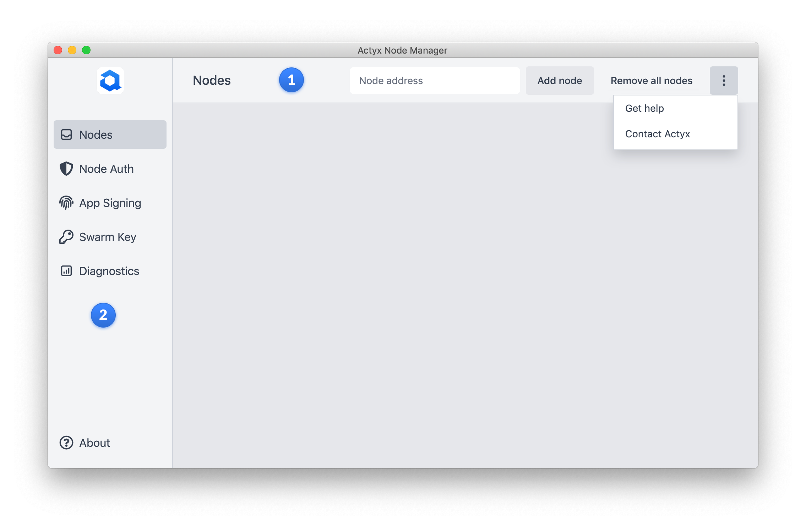
Task: Switch to the Swarm Key section
Action: [x=108, y=237]
